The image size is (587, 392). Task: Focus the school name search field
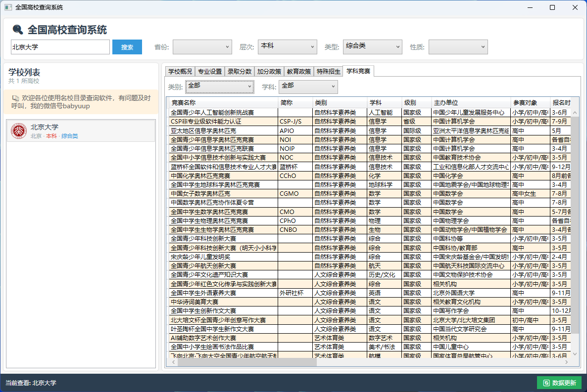60,47
